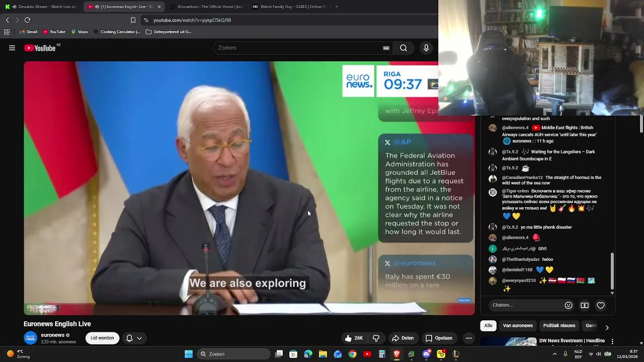644x362 pixels.
Task: Open a new browser tab with plus
Action: coord(337,7)
